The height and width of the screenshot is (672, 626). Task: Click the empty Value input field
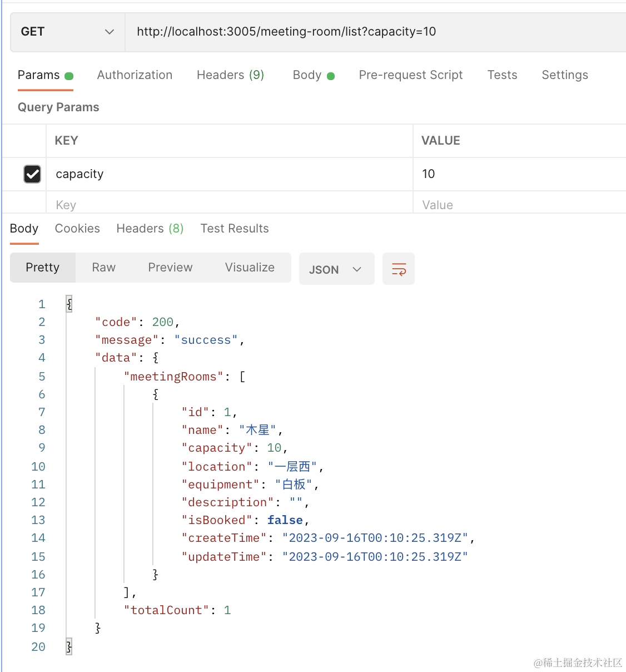(x=517, y=205)
